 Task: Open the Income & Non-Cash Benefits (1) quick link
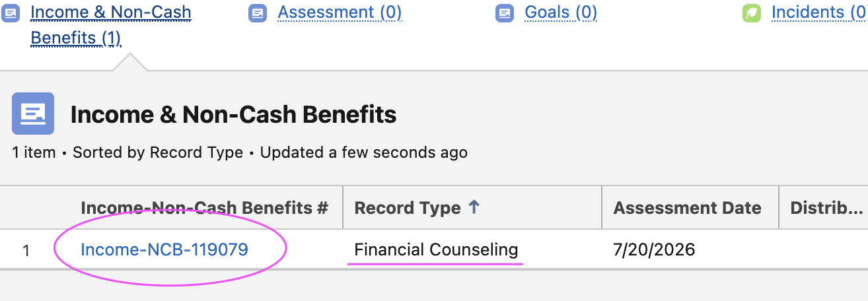tap(111, 25)
